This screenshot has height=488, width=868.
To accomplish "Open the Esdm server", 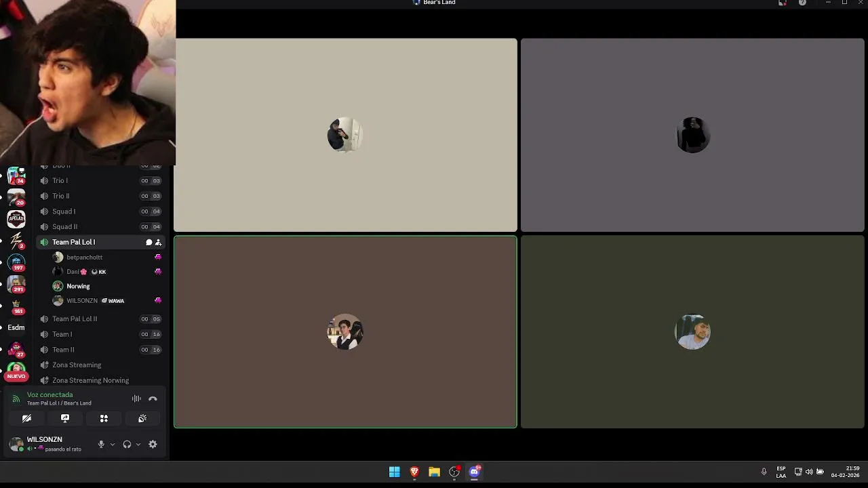I will pos(16,327).
